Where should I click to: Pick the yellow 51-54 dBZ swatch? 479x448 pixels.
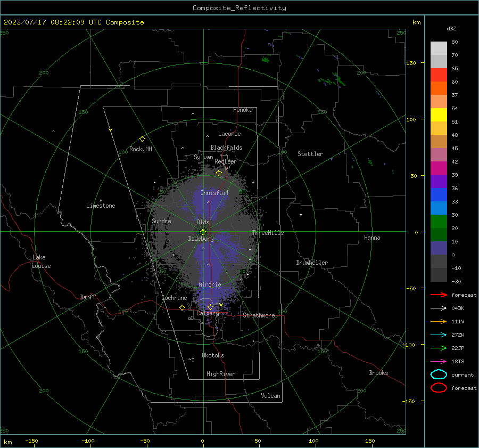(x=439, y=115)
